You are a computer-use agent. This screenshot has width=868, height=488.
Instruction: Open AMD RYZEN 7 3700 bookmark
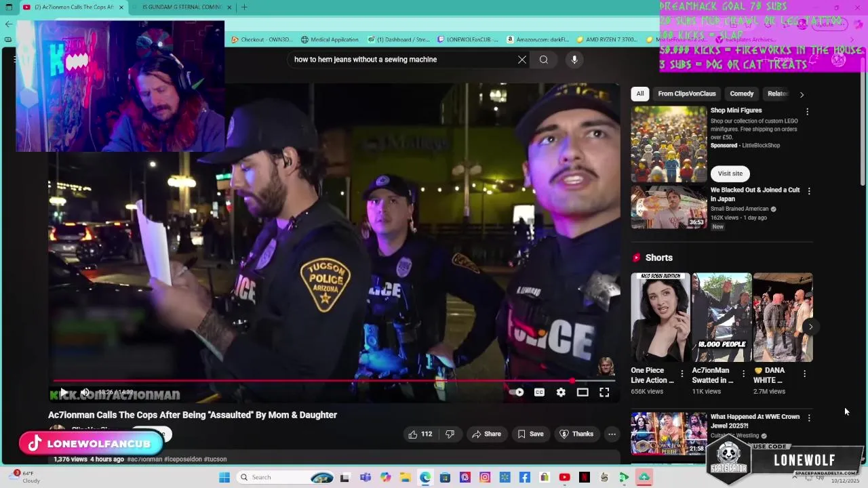click(x=606, y=40)
